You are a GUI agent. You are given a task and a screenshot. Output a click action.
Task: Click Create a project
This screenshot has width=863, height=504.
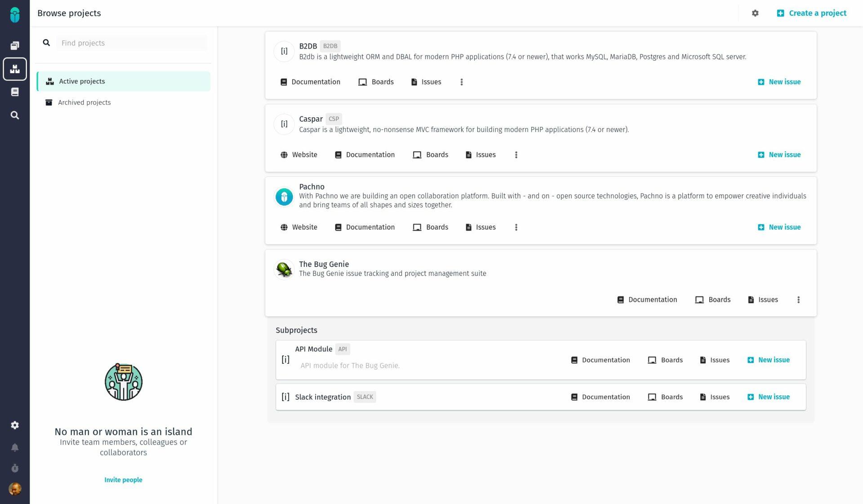(811, 13)
